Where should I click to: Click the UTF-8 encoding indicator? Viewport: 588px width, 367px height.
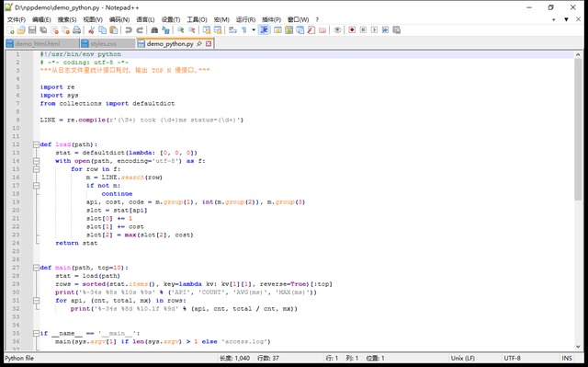coord(513,358)
